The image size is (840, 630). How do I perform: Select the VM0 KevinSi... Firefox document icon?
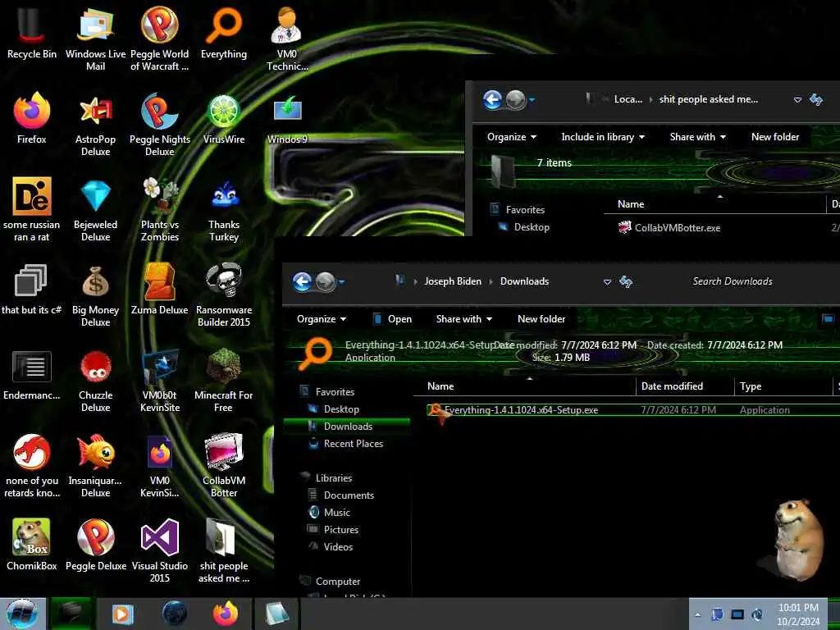160,465
